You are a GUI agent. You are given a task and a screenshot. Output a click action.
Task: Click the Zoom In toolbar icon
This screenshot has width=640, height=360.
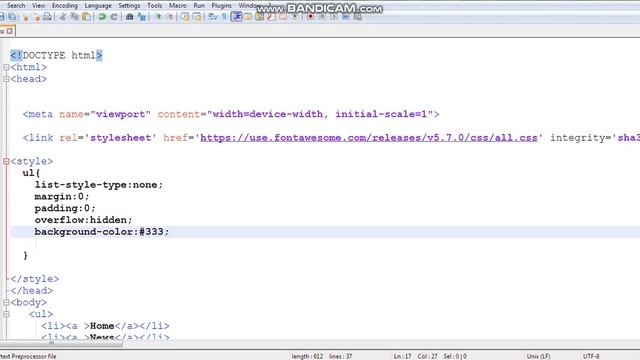(158, 17)
